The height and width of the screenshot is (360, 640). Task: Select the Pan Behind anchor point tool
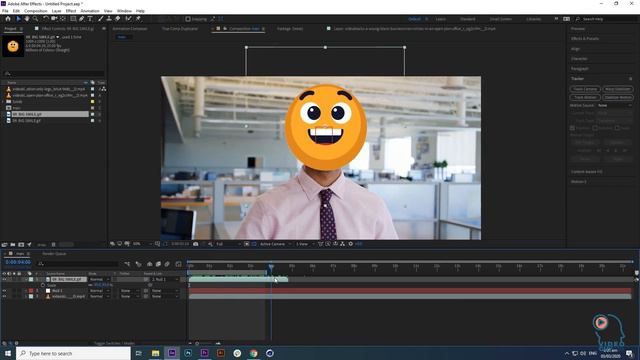pyautogui.click(x=63, y=19)
